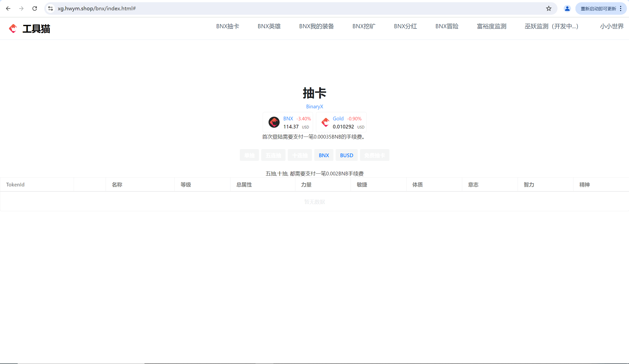This screenshot has height=364, width=629.
Task: Open the BNX抽卡 nav item
Action: coord(228,26)
